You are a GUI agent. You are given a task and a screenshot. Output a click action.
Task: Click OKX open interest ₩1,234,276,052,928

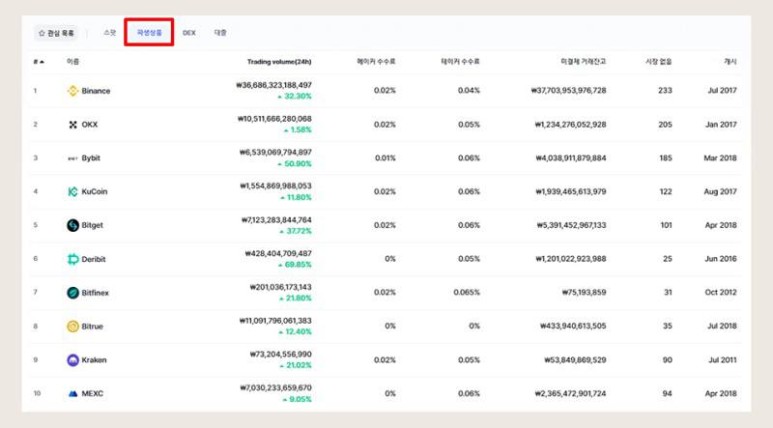click(x=570, y=125)
